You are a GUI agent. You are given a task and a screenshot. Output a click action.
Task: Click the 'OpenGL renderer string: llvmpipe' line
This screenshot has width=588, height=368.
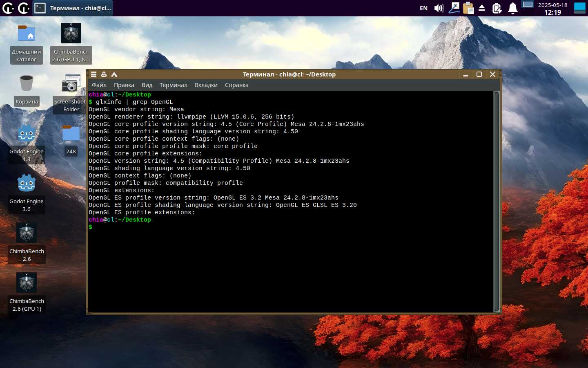pos(192,117)
